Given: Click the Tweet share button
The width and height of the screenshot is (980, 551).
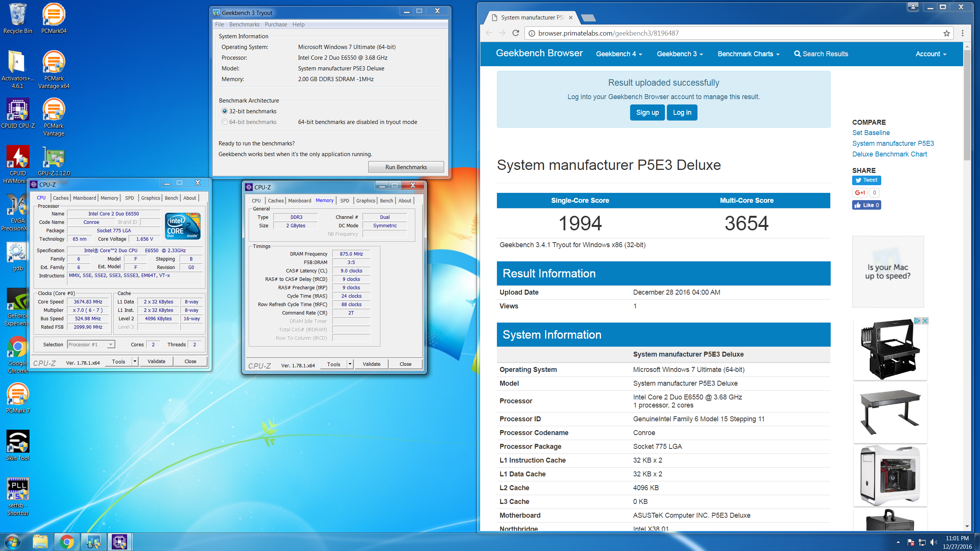Looking at the screenshot, I should tap(866, 180).
